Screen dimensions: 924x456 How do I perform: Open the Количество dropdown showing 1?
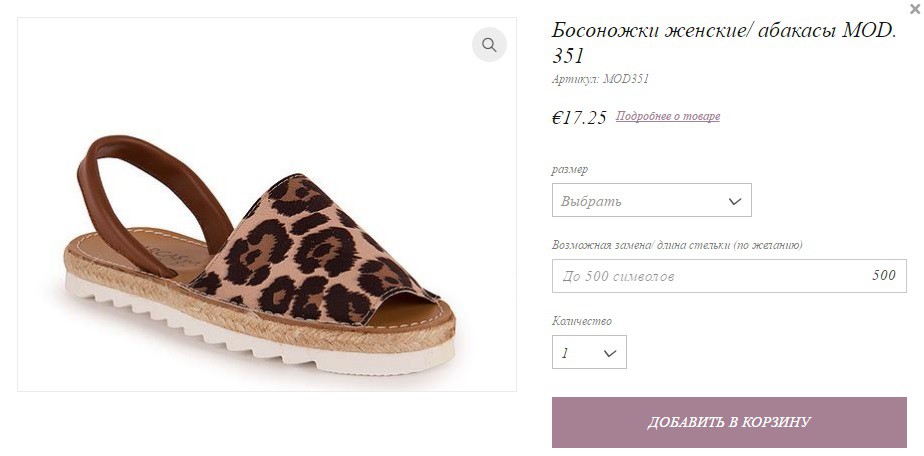589,352
